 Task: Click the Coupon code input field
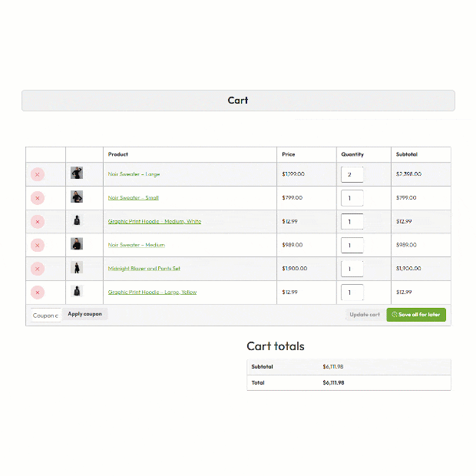(45, 315)
